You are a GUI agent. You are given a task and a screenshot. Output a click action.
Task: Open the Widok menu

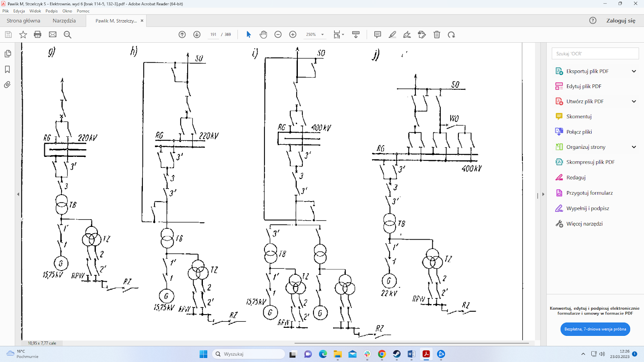point(35,11)
